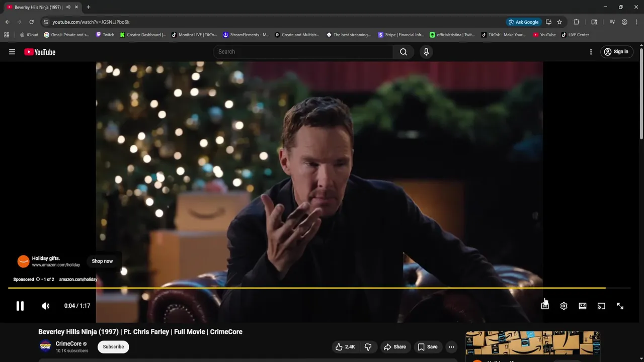644x362 pixels.
Task: Go to the YouTube home logo
Action: pos(40,52)
